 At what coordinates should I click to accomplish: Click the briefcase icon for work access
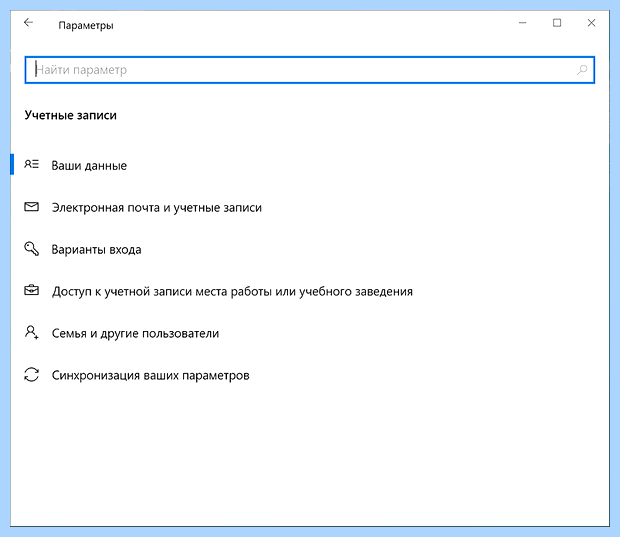click(32, 291)
